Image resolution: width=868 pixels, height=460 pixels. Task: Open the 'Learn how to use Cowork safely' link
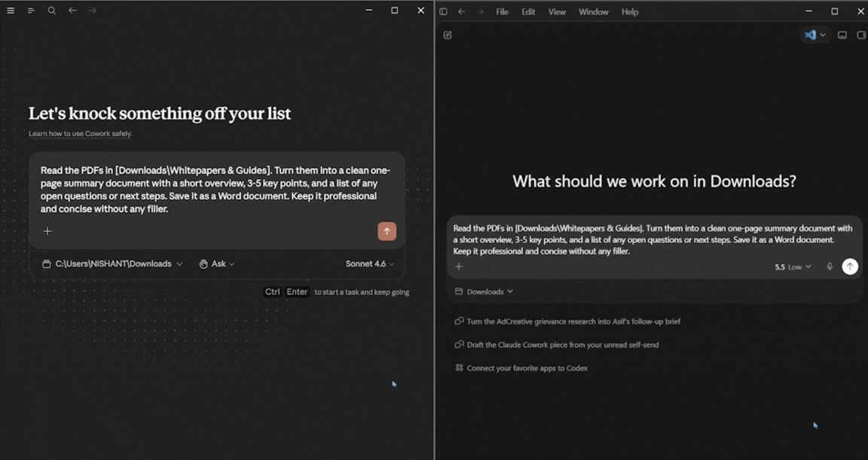point(81,133)
